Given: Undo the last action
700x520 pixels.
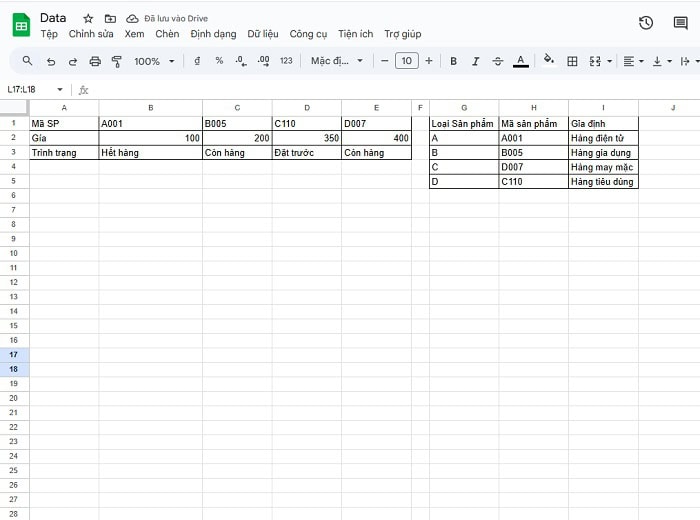Looking at the screenshot, I should click(x=51, y=61).
